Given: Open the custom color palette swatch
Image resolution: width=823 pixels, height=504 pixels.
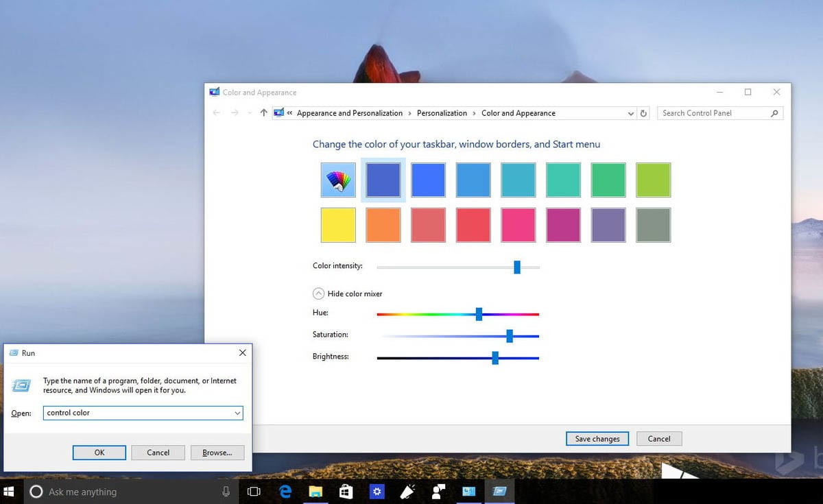Looking at the screenshot, I should pos(338,180).
